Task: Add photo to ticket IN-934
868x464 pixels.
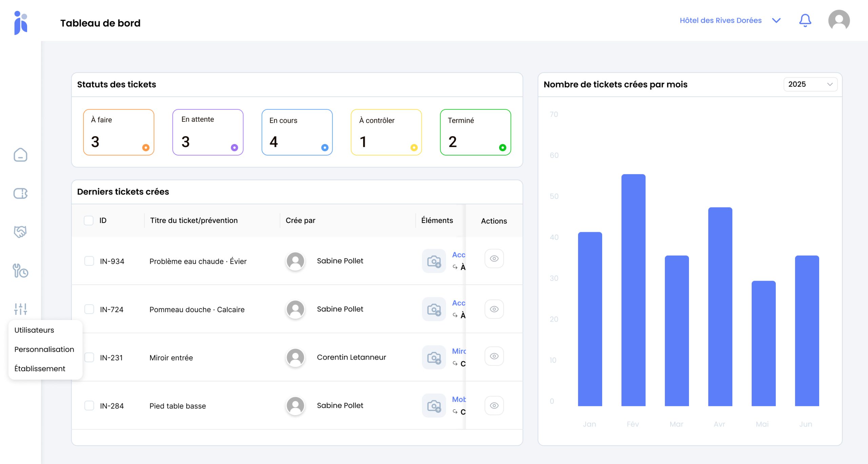Action: pos(434,261)
